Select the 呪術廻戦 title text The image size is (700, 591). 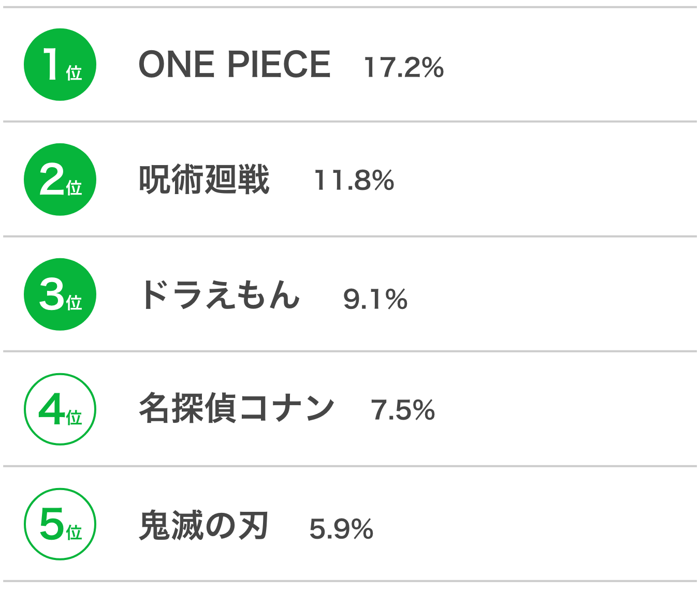[204, 180]
